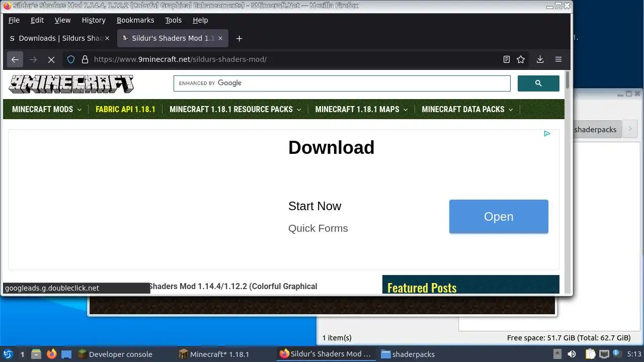Show site security padlock info

[85, 59]
